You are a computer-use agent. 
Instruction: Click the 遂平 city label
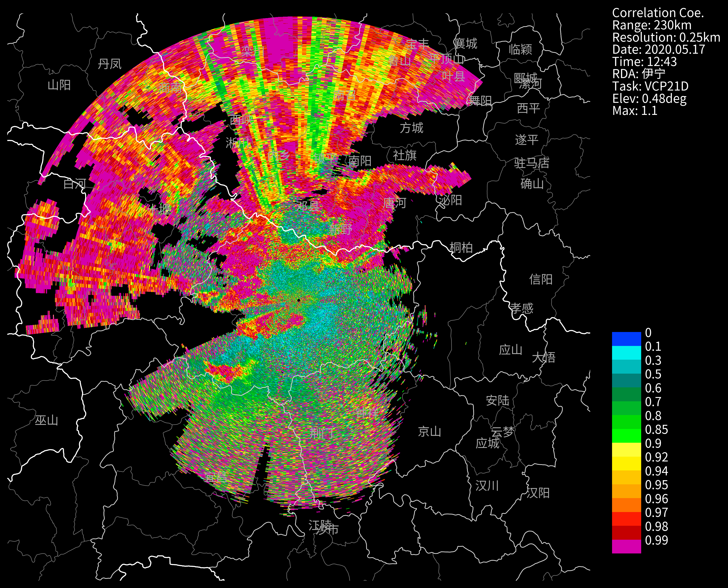[526, 139]
